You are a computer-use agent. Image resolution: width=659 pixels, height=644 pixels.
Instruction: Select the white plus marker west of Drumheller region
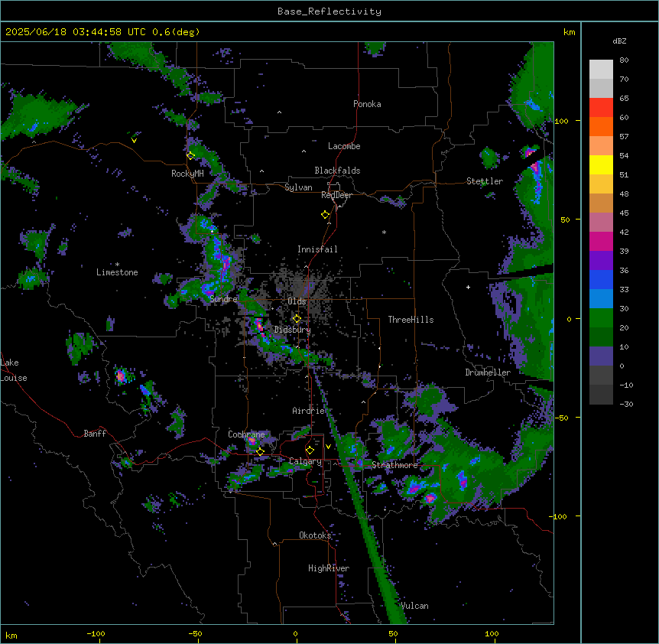tap(468, 287)
